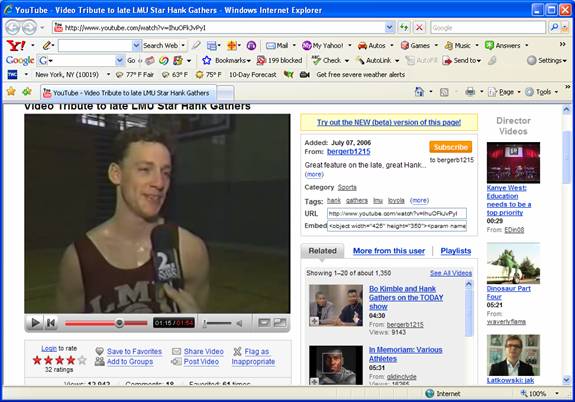
Task: Open address bar URL dropdown
Action: [389, 28]
